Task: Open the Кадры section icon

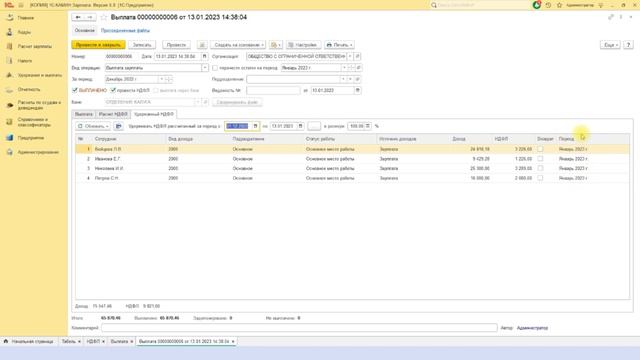Action: (10, 32)
